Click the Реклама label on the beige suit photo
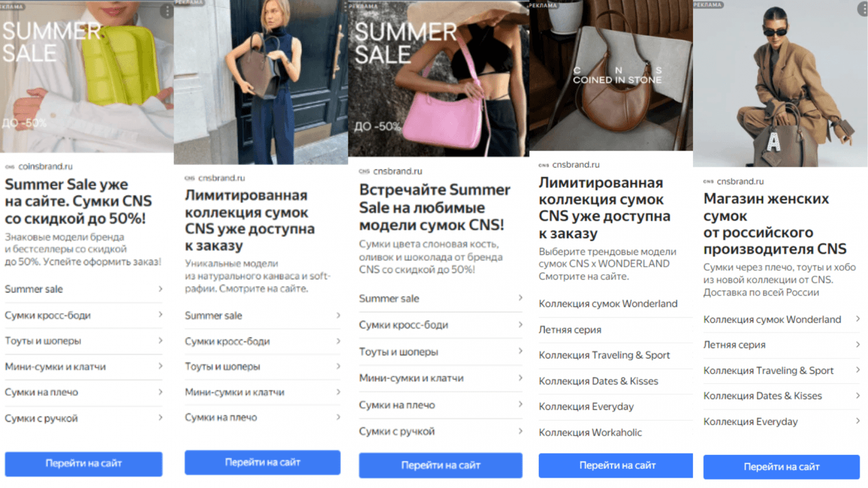 [x=708, y=5]
